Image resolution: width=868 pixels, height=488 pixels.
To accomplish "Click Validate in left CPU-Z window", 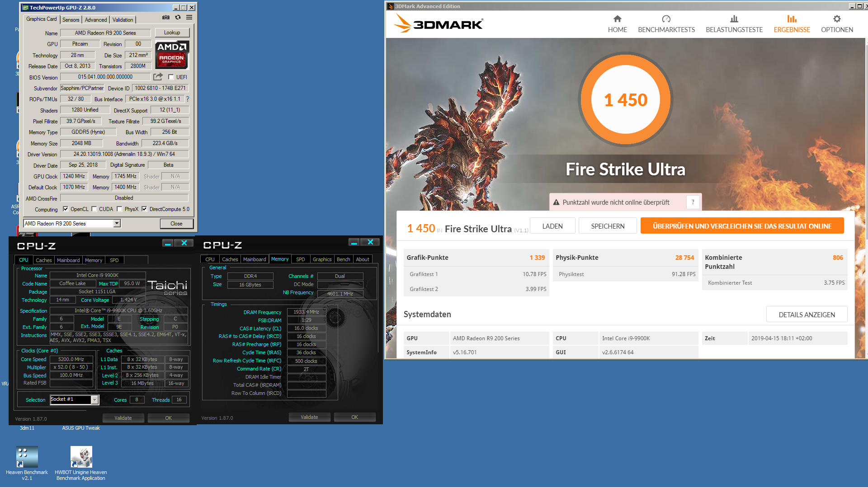I will point(123,418).
